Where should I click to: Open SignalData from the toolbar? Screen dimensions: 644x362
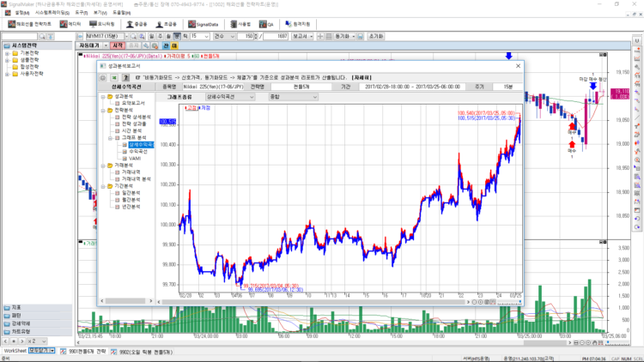coord(203,25)
